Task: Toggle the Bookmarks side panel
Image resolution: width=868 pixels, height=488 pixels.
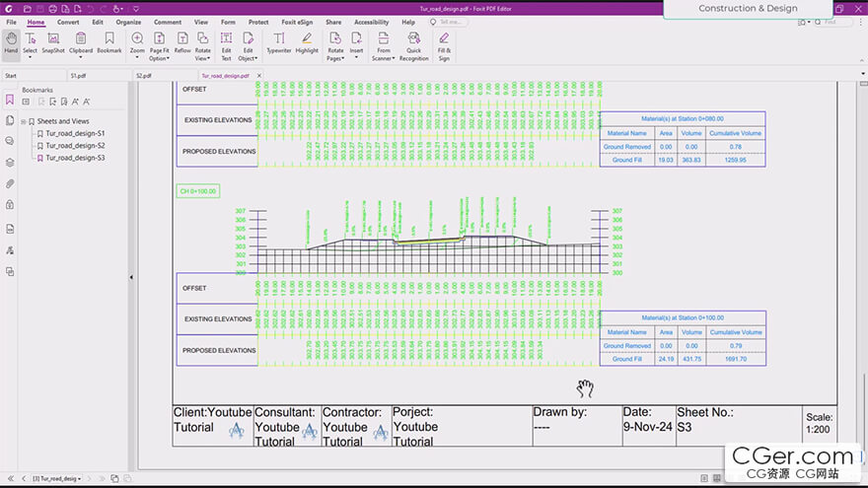Action: tap(10, 100)
